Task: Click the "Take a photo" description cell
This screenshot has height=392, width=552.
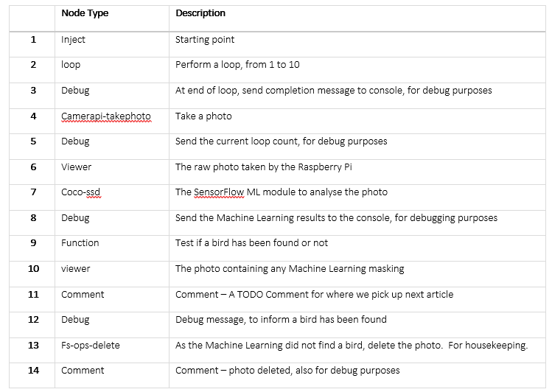Action: 203,116
